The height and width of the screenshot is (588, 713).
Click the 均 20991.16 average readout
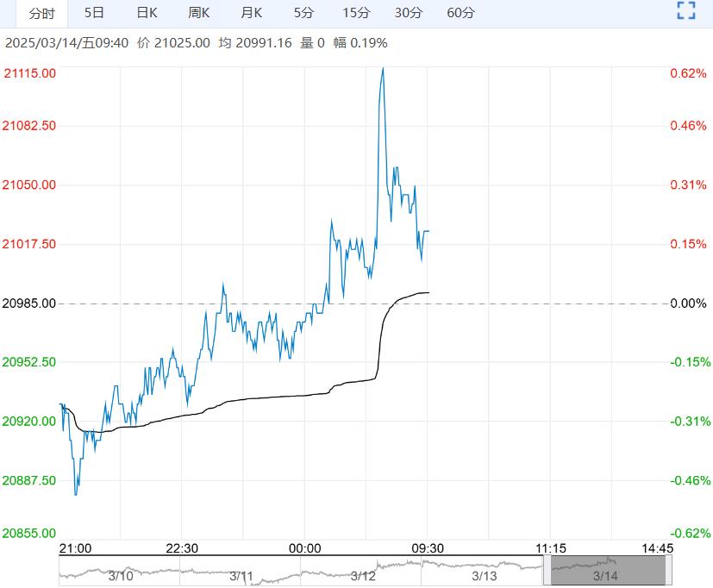pyautogui.click(x=255, y=43)
